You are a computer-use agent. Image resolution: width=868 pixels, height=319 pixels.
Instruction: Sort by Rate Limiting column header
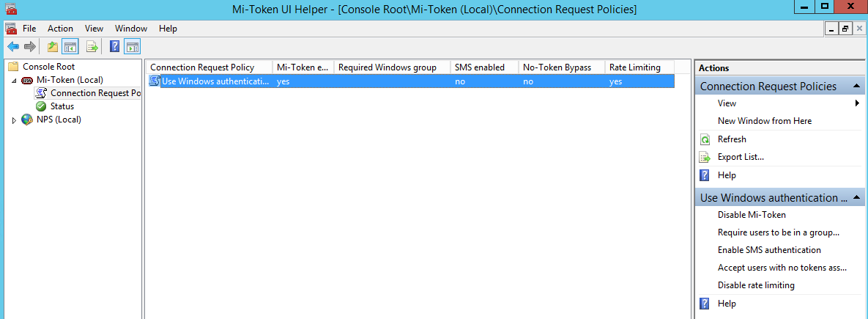pos(639,67)
